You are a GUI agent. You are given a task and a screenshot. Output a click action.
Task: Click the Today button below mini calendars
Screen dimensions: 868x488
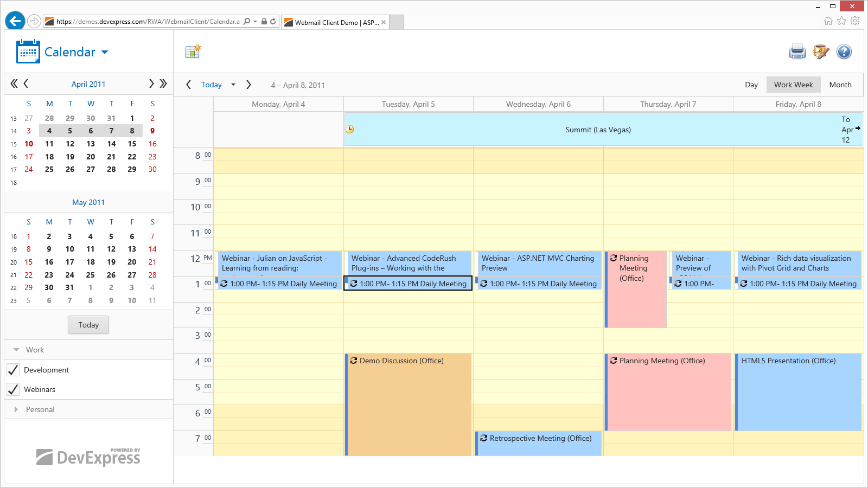tap(88, 325)
